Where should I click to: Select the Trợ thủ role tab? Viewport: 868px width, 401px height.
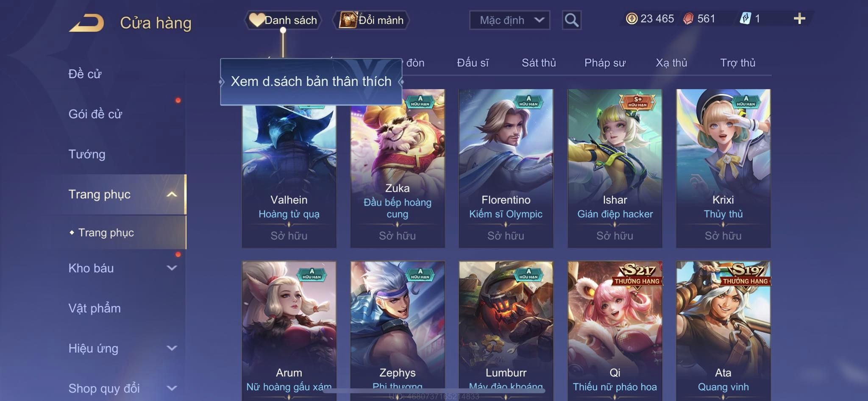(x=737, y=63)
